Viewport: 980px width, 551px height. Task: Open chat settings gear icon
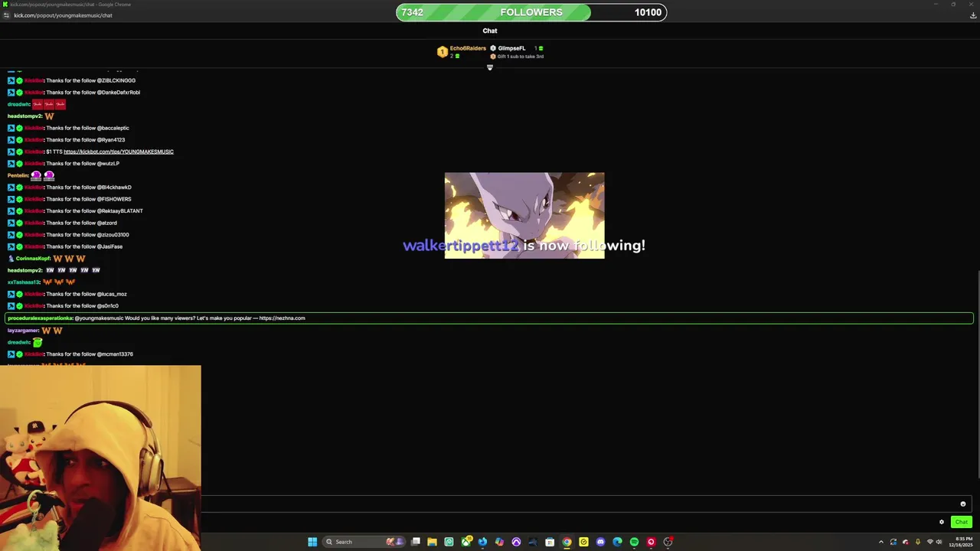(942, 522)
